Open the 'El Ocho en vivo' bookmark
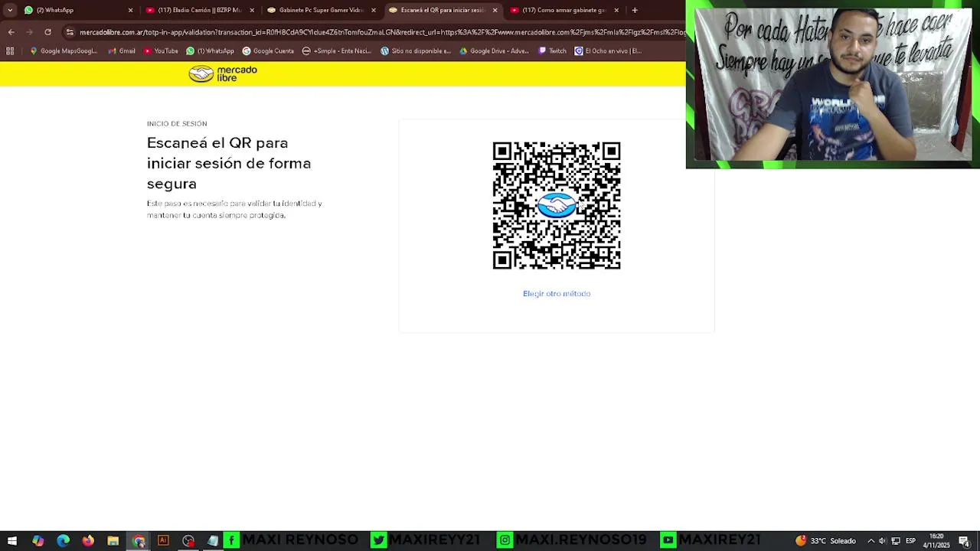 (x=608, y=51)
